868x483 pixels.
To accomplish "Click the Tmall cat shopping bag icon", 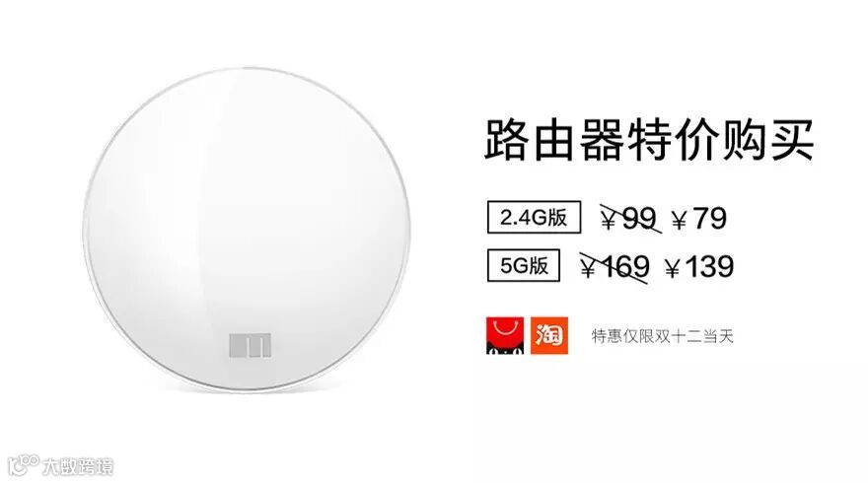I will click(x=505, y=335).
